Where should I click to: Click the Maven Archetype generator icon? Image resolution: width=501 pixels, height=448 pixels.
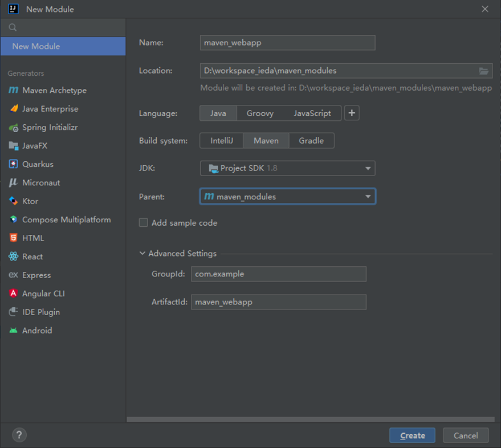click(14, 91)
